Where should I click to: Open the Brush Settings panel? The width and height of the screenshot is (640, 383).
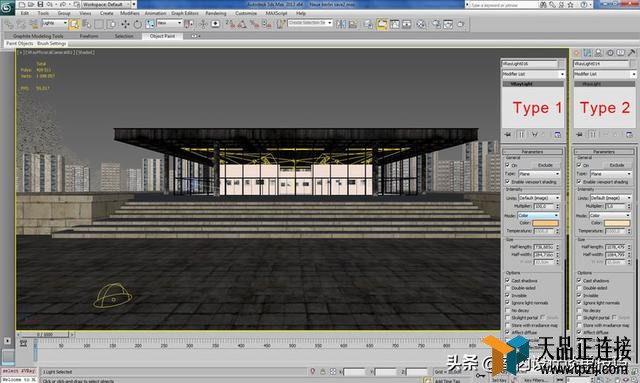(x=51, y=43)
